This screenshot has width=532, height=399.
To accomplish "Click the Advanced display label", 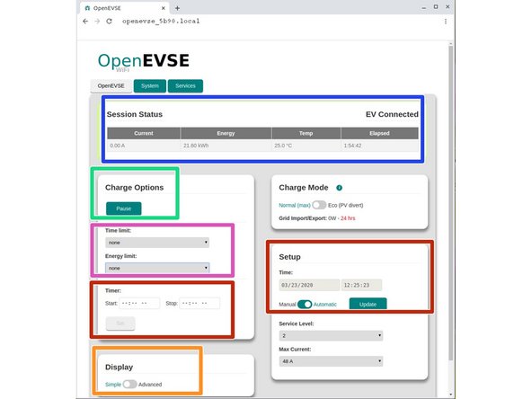I will pos(150,385).
